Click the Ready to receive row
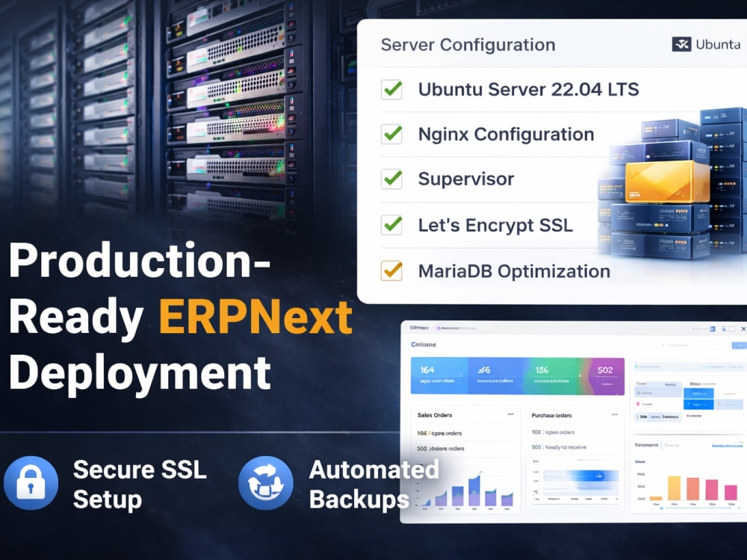 click(559, 447)
